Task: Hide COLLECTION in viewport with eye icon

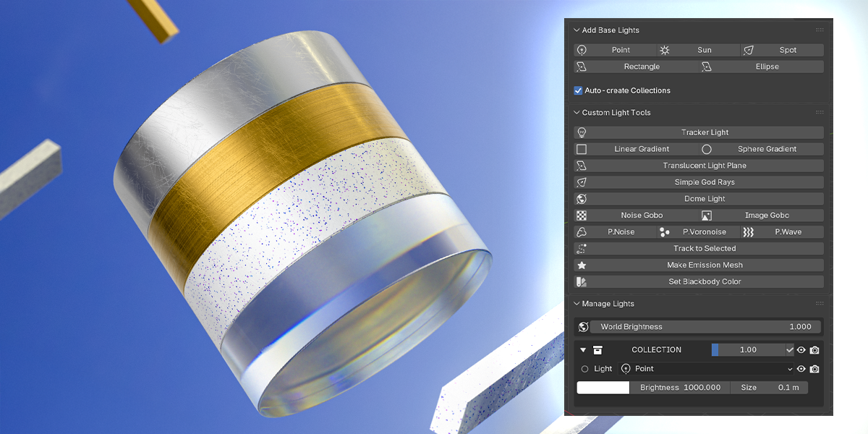Action: click(x=801, y=350)
